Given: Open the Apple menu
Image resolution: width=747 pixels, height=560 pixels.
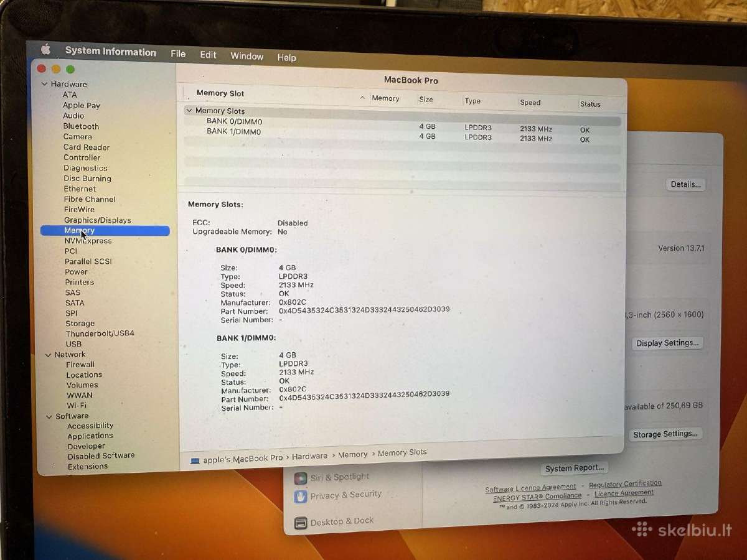Looking at the screenshot, I should point(45,49).
